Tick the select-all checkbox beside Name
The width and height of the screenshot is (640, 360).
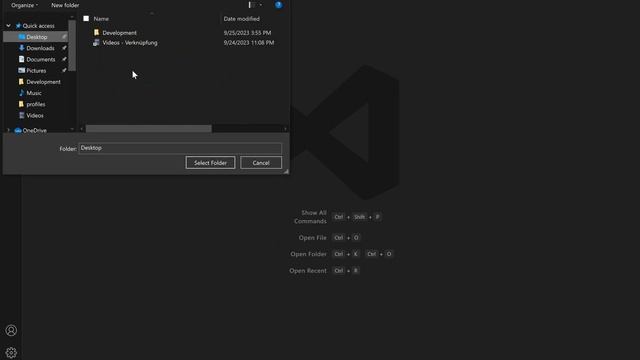(86, 19)
